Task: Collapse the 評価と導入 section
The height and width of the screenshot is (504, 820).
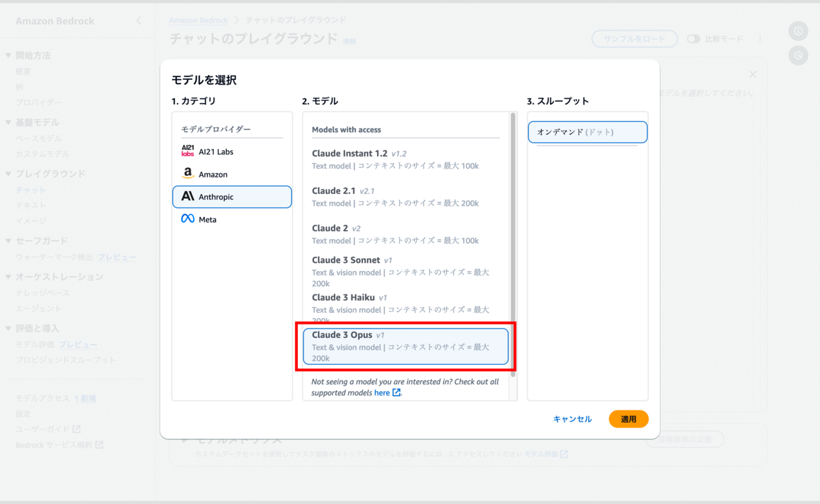Action: [x=8, y=328]
